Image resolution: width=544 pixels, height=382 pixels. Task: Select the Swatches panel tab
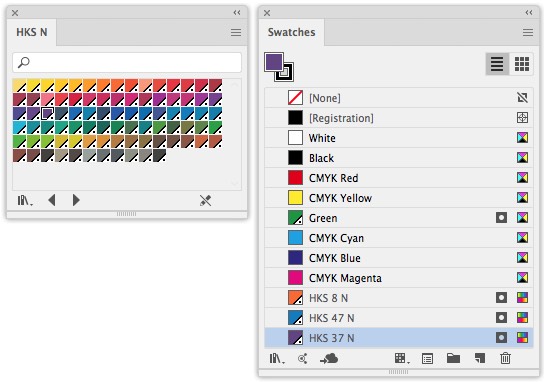(x=291, y=32)
